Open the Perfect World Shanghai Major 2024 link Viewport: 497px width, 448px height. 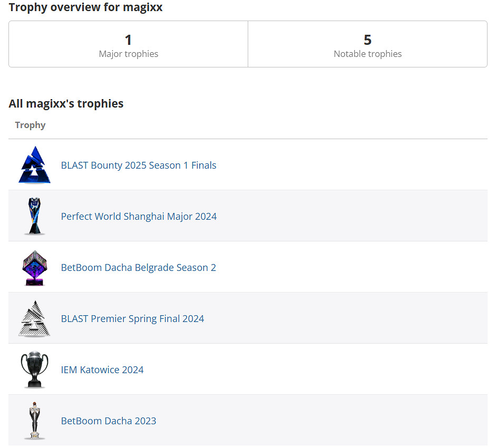[x=139, y=217]
